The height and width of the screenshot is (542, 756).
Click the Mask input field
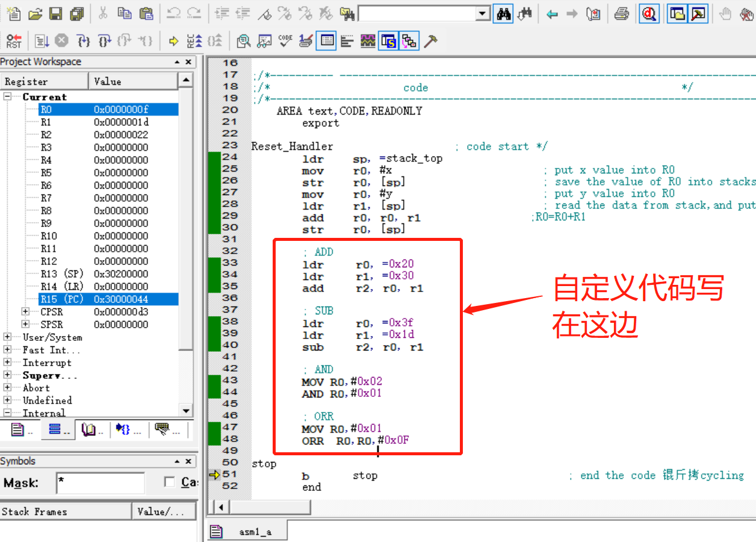(100, 483)
